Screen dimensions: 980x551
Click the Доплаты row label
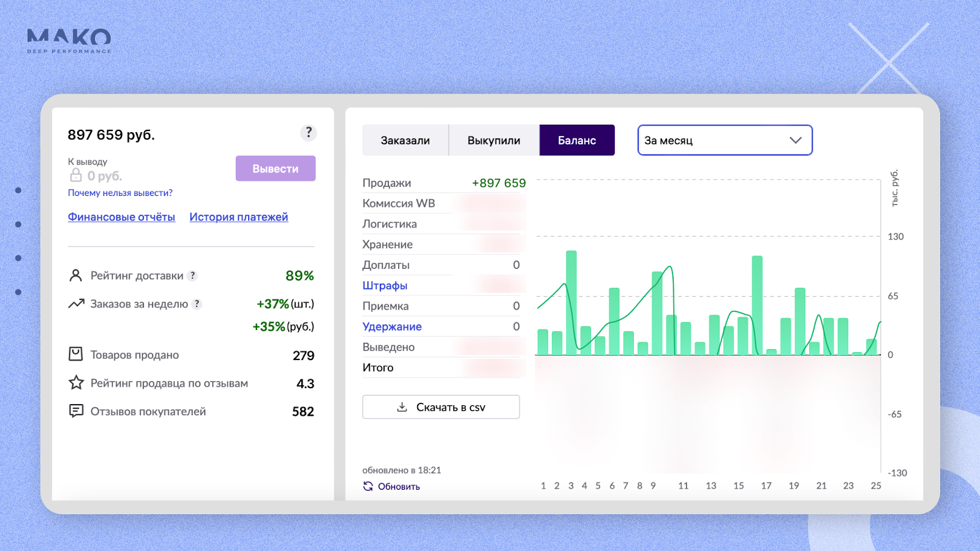pos(386,265)
